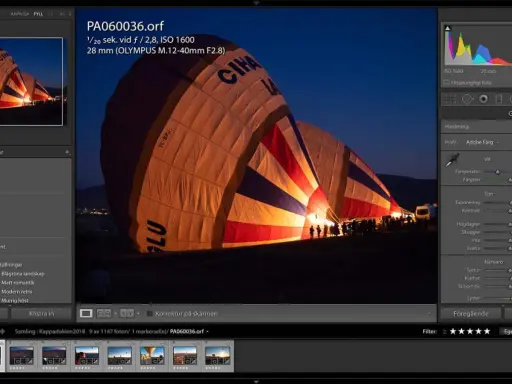The width and height of the screenshot is (512, 384).
Task: Choose the 'Matt romantik' preset
Action: (18, 283)
